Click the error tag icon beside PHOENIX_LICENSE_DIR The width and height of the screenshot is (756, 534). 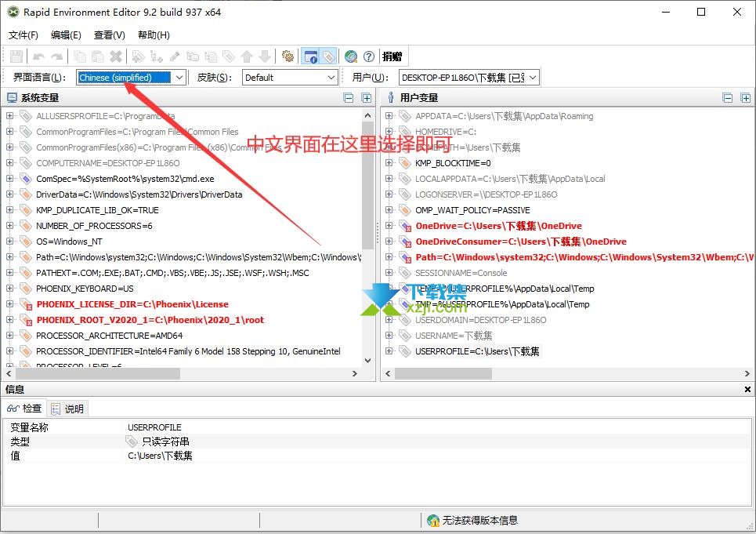(26, 304)
